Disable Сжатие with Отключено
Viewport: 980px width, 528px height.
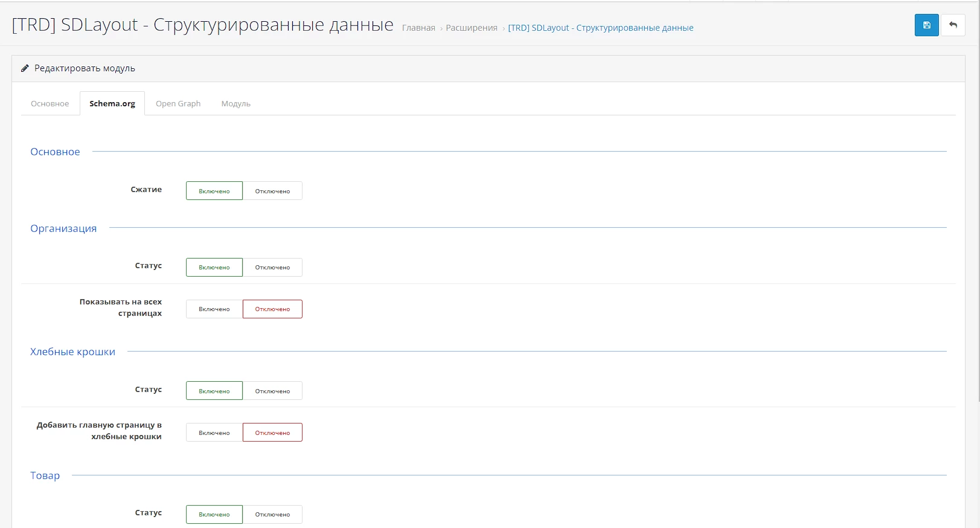point(272,191)
